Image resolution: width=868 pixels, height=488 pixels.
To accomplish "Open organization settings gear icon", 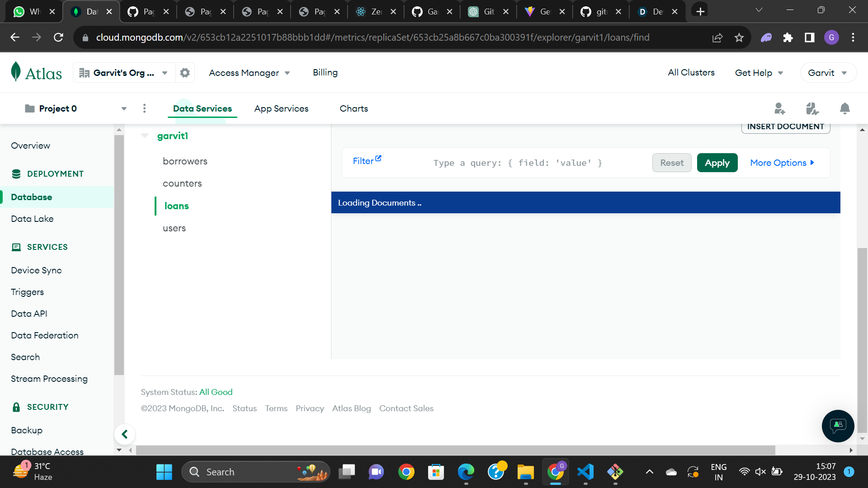I will tap(184, 73).
